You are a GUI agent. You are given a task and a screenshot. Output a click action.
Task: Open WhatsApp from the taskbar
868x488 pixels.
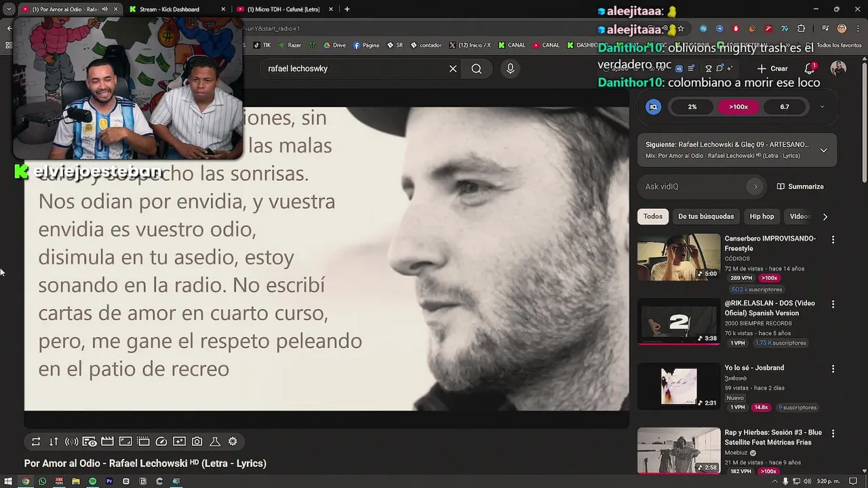click(x=42, y=481)
